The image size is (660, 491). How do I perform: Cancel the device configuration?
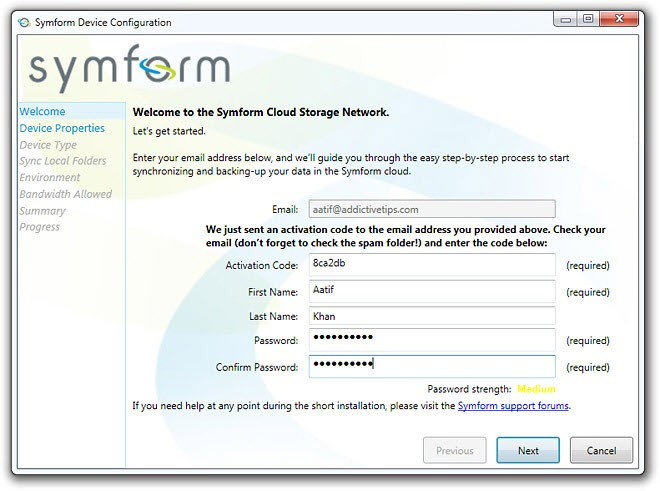[601, 451]
